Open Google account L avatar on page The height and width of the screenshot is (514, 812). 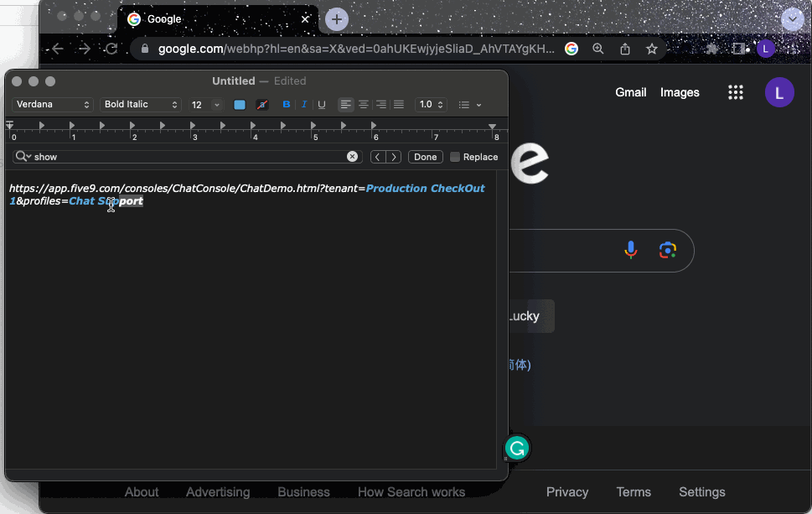[779, 92]
